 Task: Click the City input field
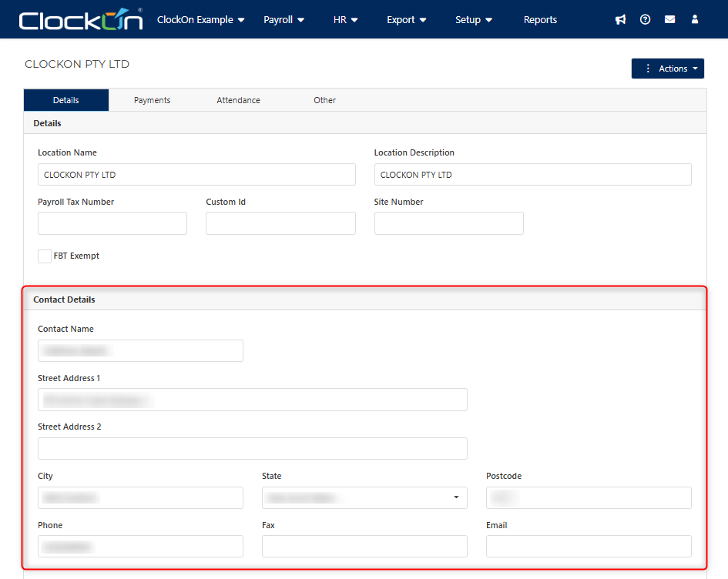coord(140,498)
